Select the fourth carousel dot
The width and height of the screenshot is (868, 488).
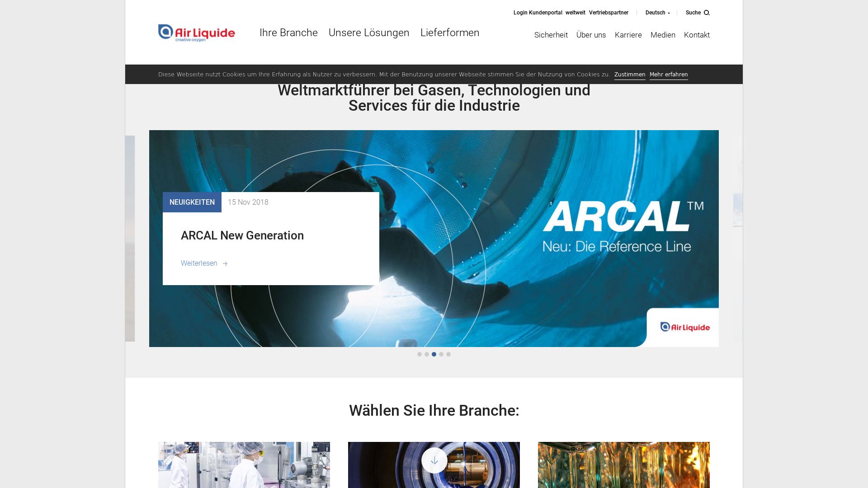(441, 354)
